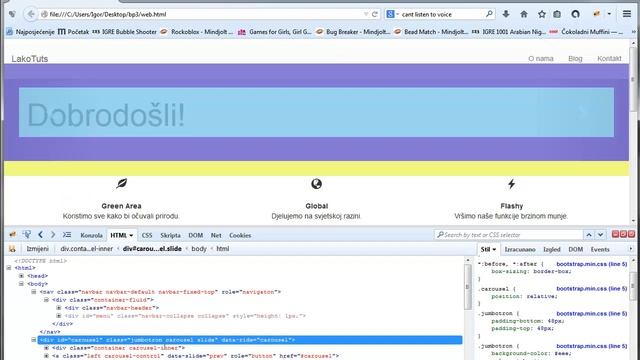Focus the Firebug search by text field

[x=508, y=235]
